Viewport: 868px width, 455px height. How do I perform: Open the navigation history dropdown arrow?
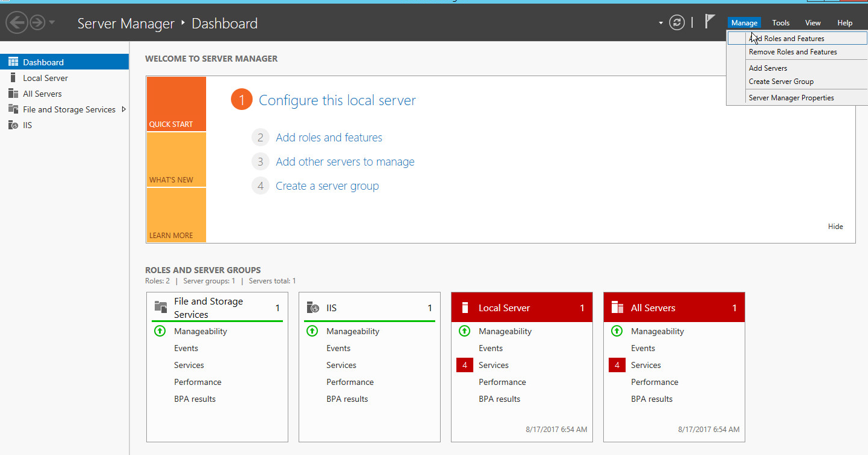click(x=52, y=23)
